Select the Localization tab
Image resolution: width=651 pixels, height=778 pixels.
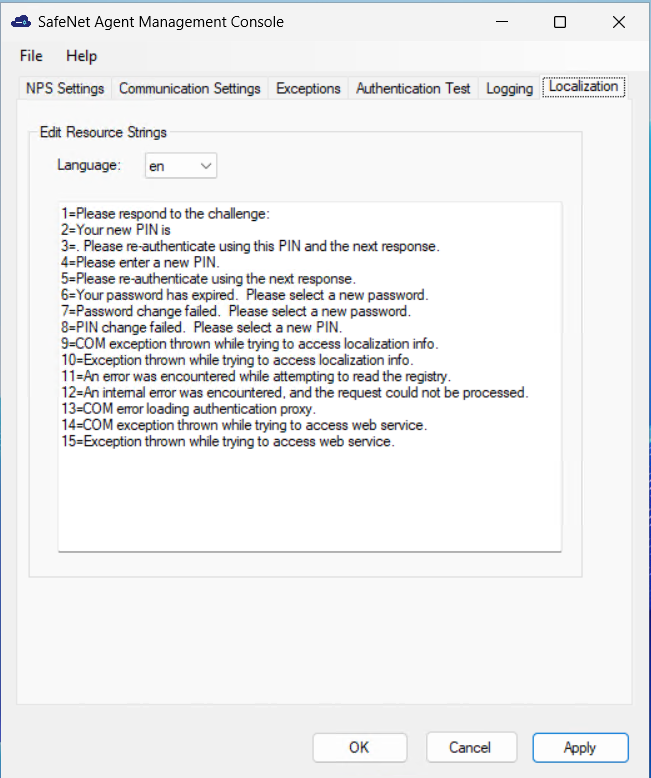(x=584, y=86)
